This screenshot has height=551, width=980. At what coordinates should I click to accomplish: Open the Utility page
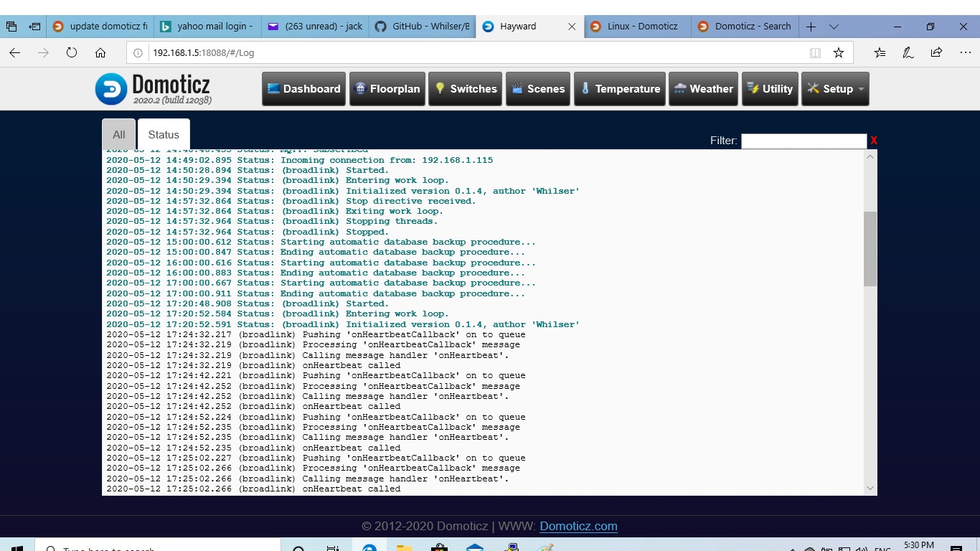[x=770, y=89]
